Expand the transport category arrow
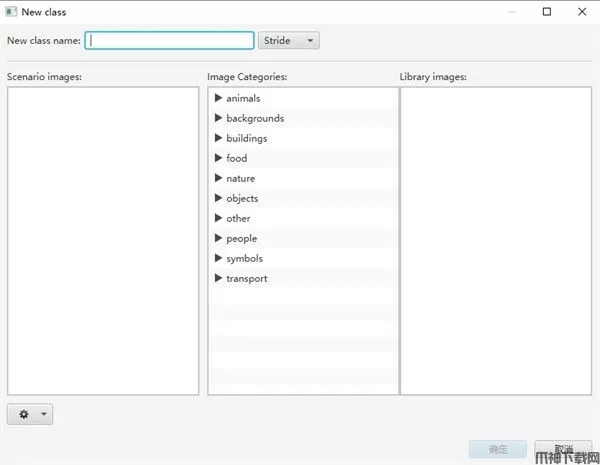 (x=218, y=278)
